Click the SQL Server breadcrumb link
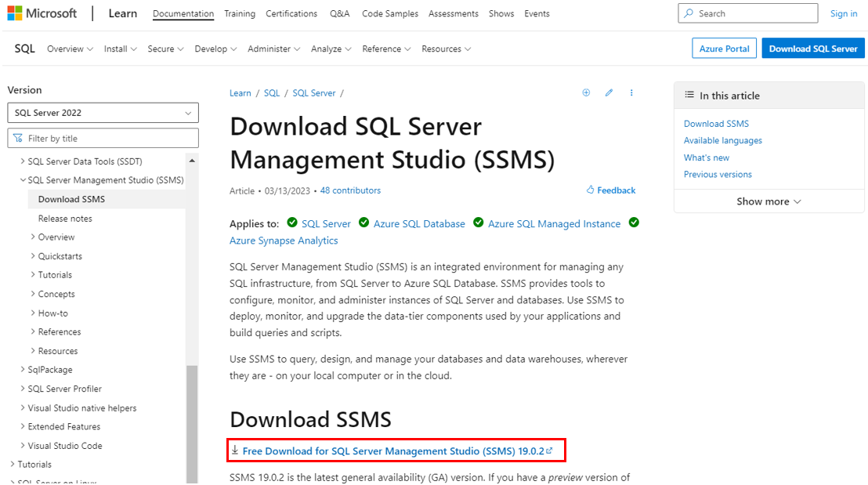This screenshot has width=868, height=485. click(314, 93)
